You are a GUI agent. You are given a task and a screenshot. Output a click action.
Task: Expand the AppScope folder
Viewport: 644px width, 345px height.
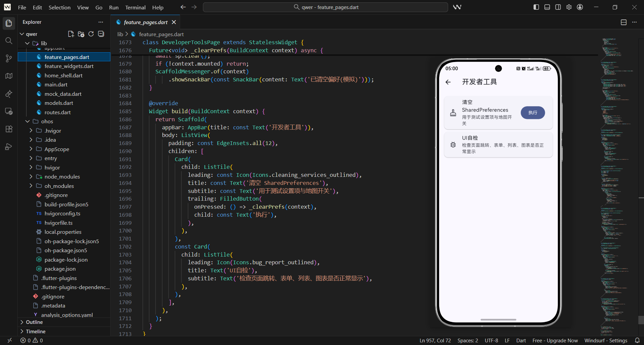[x=31, y=149]
